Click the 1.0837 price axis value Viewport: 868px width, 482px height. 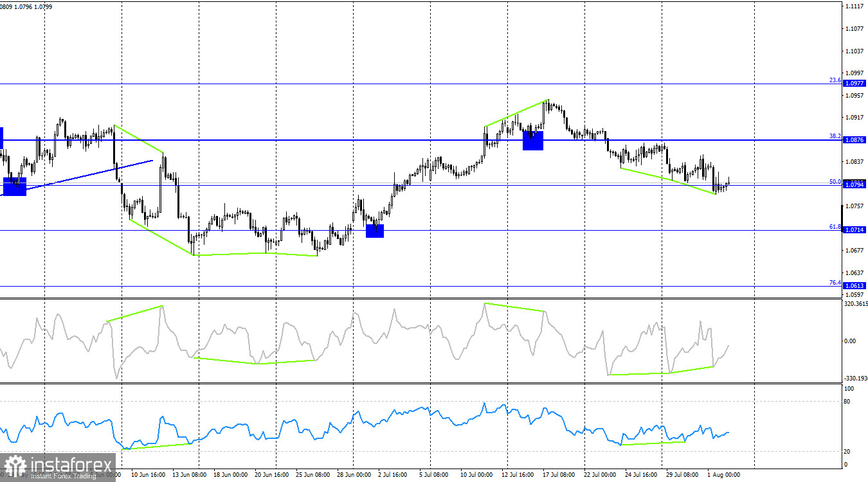855,162
